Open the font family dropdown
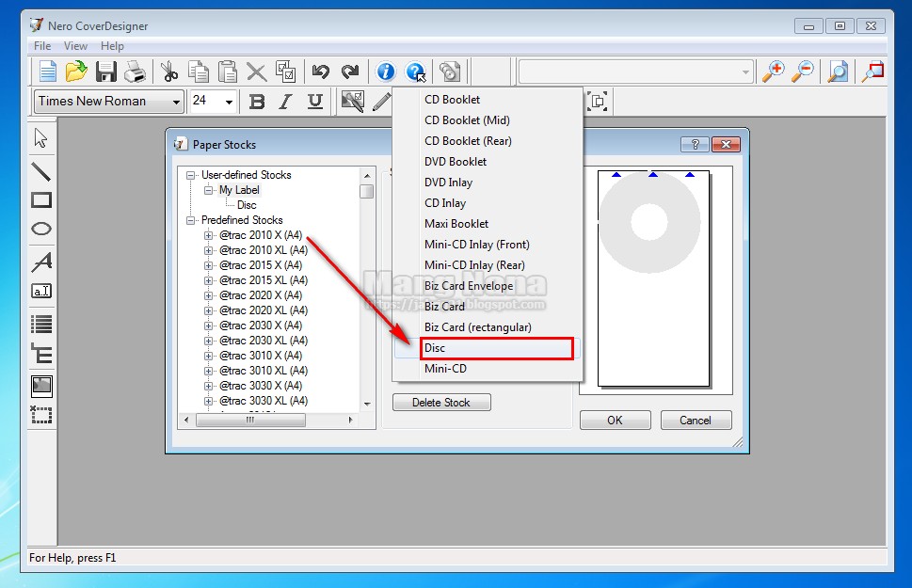 pos(177,101)
